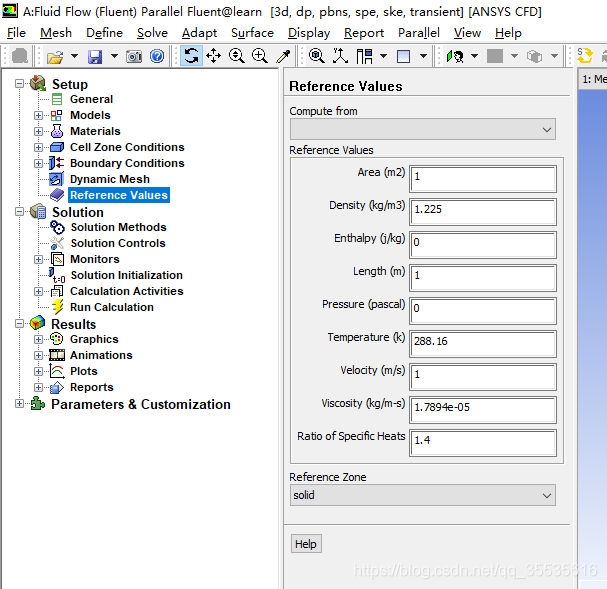Open the Reference Zone dropdown
This screenshot has width=607, height=589.
[x=423, y=495]
